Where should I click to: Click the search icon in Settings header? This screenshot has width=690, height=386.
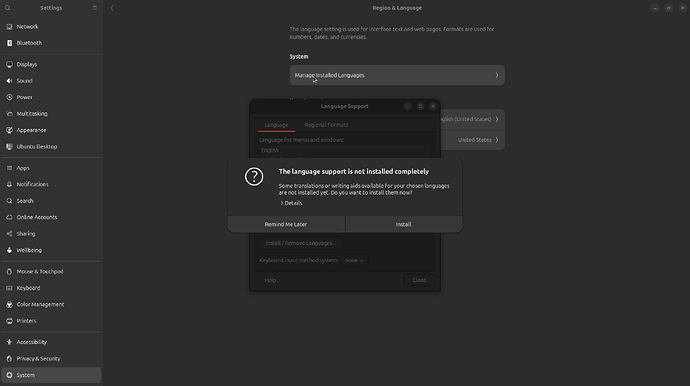point(7,8)
